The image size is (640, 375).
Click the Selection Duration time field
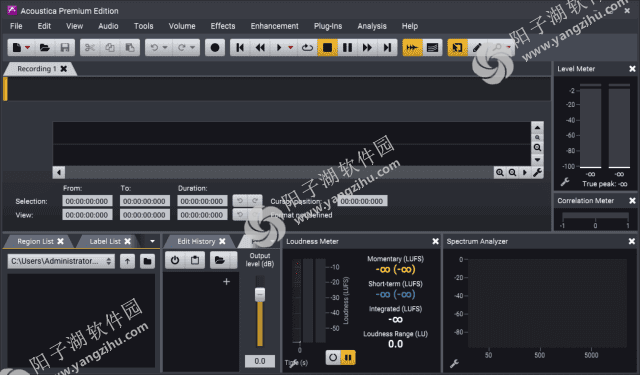[202, 201]
